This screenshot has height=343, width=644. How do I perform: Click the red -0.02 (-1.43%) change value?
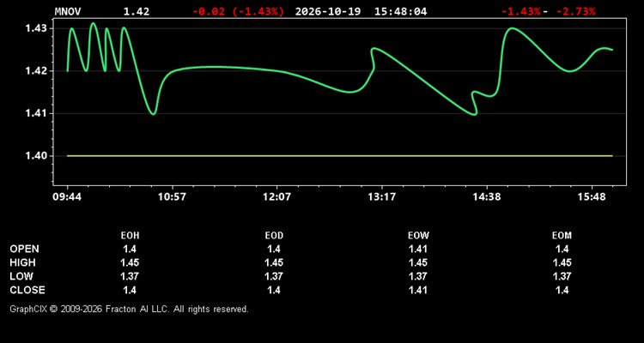click(238, 11)
